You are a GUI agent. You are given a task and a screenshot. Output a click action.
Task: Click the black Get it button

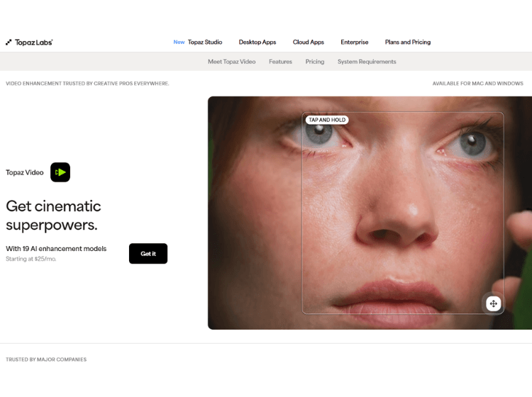(148, 254)
